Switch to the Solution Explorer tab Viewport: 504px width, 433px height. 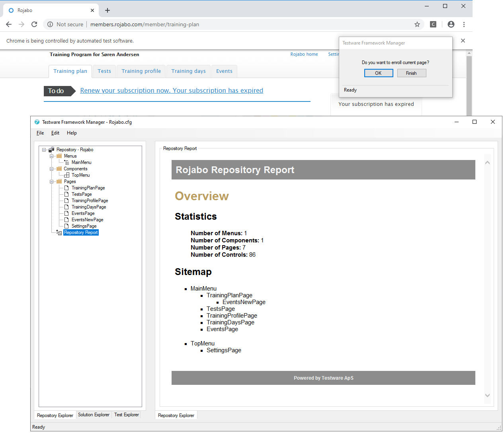[94, 415]
